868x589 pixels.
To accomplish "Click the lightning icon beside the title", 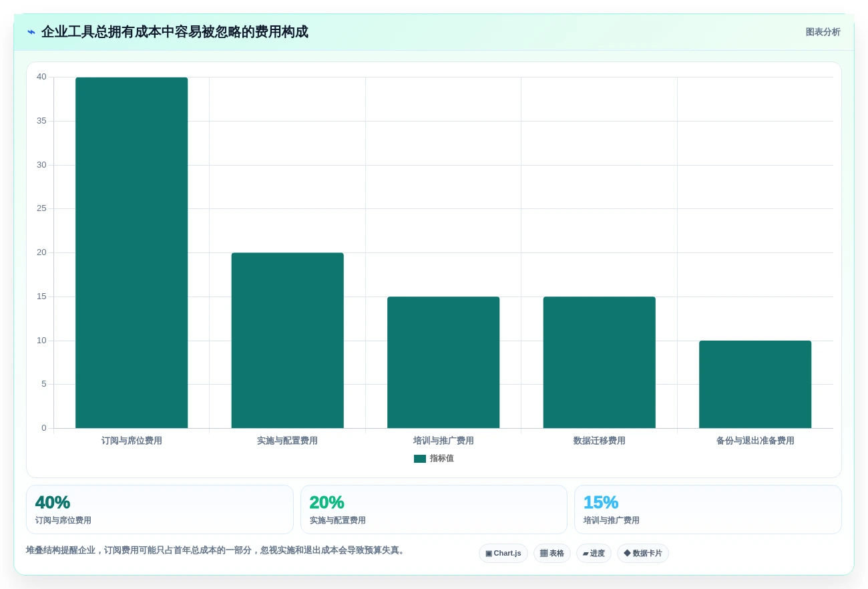I will click(31, 32).
